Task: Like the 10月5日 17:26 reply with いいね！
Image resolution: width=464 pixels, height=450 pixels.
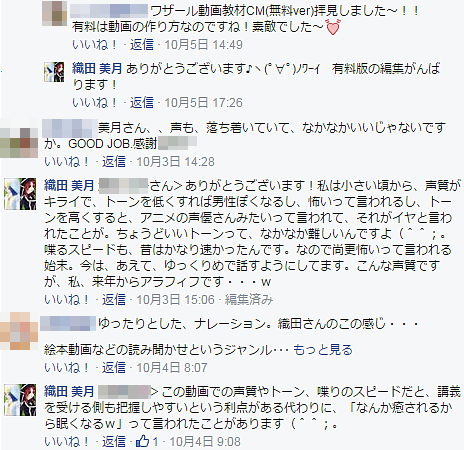Action: [x=95, y=102]
